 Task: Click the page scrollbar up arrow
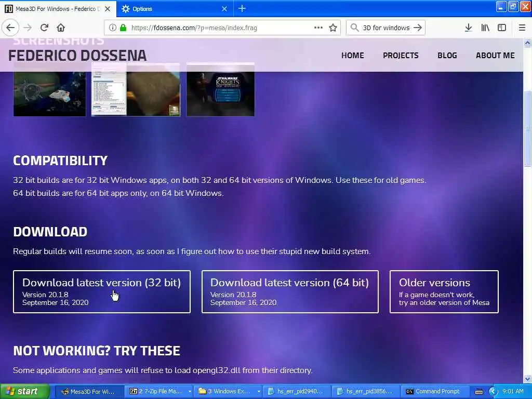pyautogui.click(x=528, y=43)
